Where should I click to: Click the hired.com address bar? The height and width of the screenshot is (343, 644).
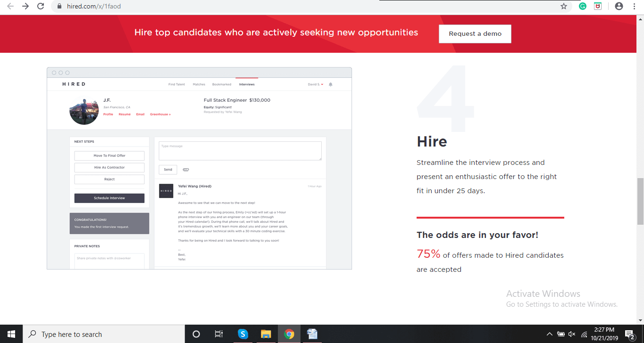[311, 7]
